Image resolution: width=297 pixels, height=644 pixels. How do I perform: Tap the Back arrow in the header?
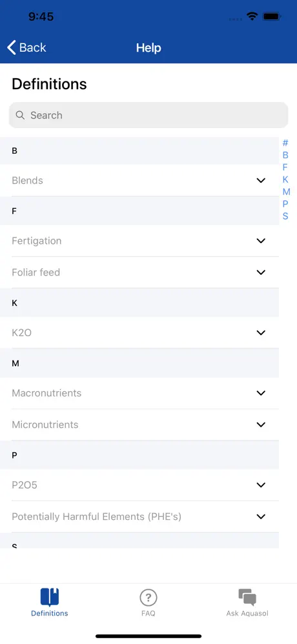click(12, 48)
